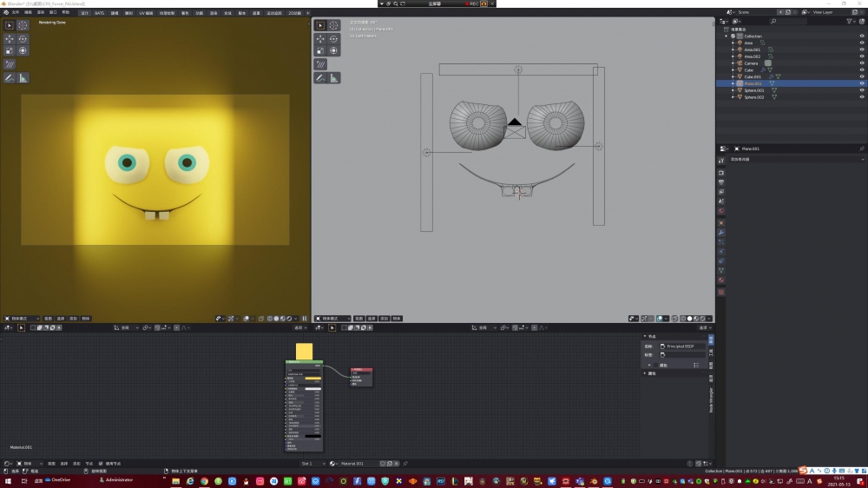Collapse the Collection tree in outliner
Screen dimensions: 868x488
click(727, 36)
